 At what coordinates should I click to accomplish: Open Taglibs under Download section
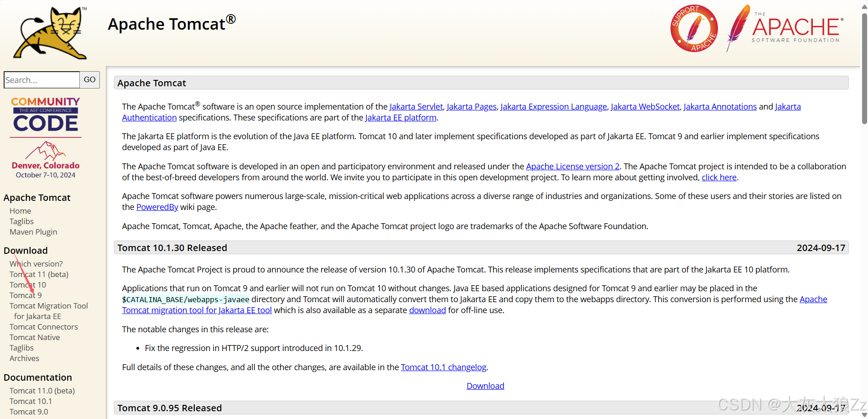point(21,348)
